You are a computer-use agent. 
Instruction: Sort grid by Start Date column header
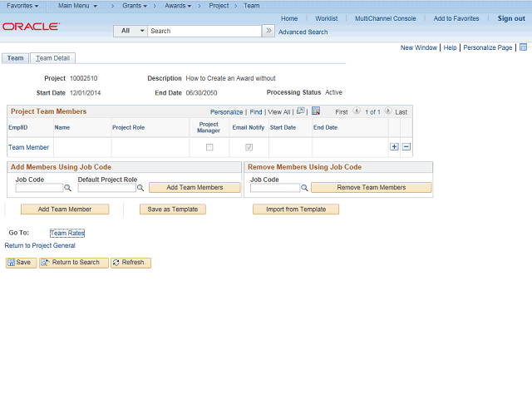(283, 127)
